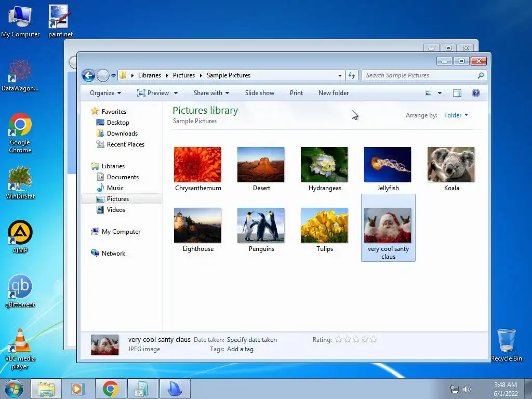Viewport: 532px width, 399px height.
Task: Open My Computer desktop icon
Action: pyautogui.click(x=20, y=21)
